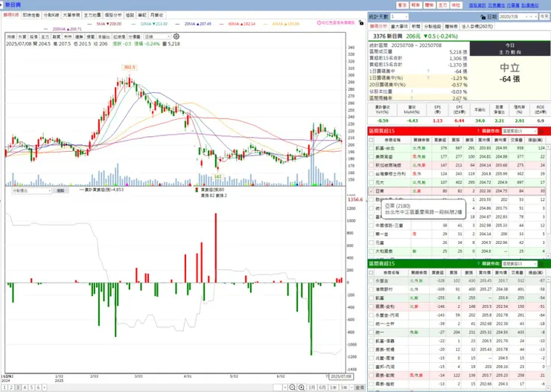The image size is (551, 392).
Task: Open the 月營收 tab
Action: point(156,15)
